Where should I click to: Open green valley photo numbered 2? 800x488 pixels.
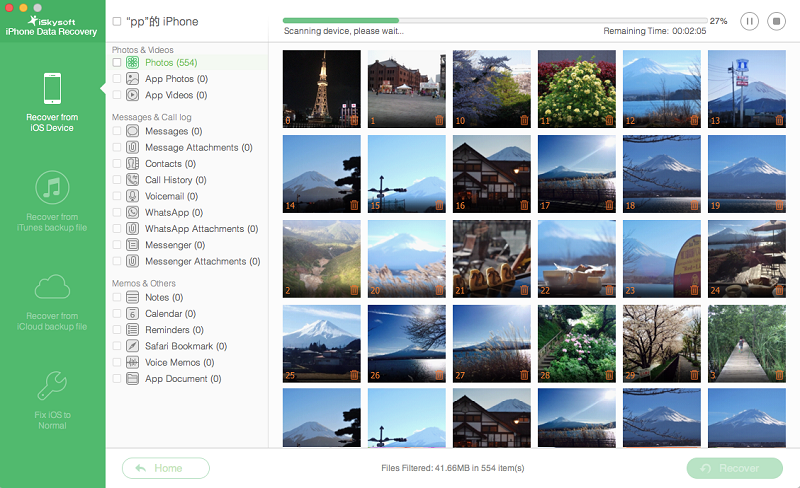(x=321, y=259)
